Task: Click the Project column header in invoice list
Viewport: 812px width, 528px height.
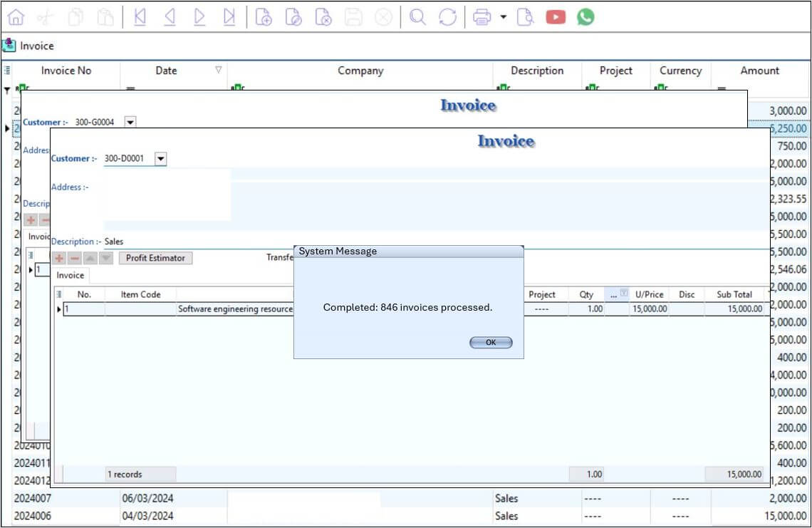Action: coord(615,71)
